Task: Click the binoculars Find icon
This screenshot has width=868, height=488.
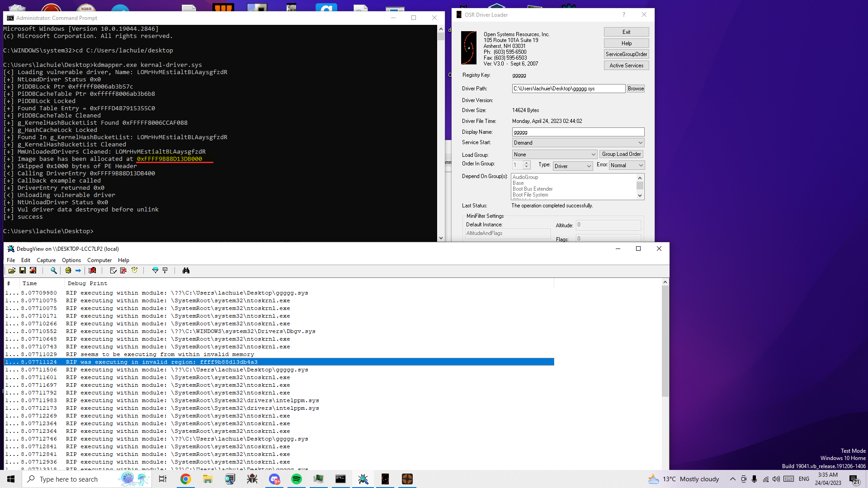Action: pos(186,270)
